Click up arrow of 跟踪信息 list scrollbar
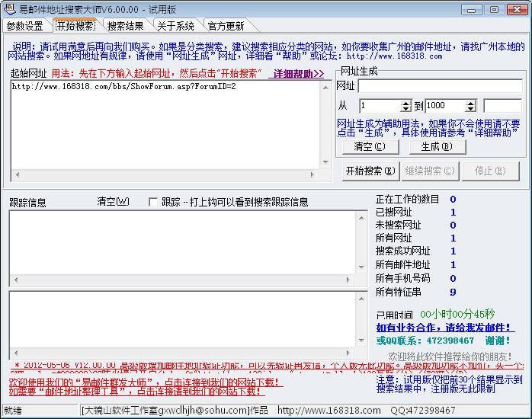The height and width of the screenshot is (419, 532). click(x=361, y=218)
